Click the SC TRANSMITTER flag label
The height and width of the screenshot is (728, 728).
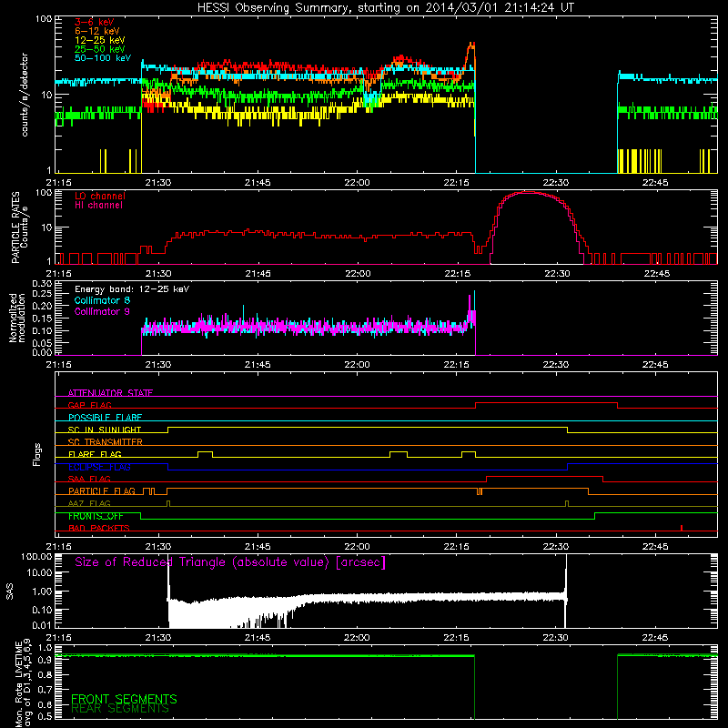[x=105, y=441]
